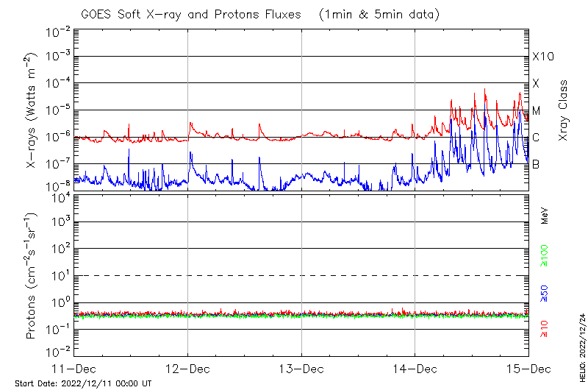Viewport: 588px width, 390px height.
Task: Click the "Start Date: 2022/12/11 00:00 UT" text
Action: (x=83, y=383)
